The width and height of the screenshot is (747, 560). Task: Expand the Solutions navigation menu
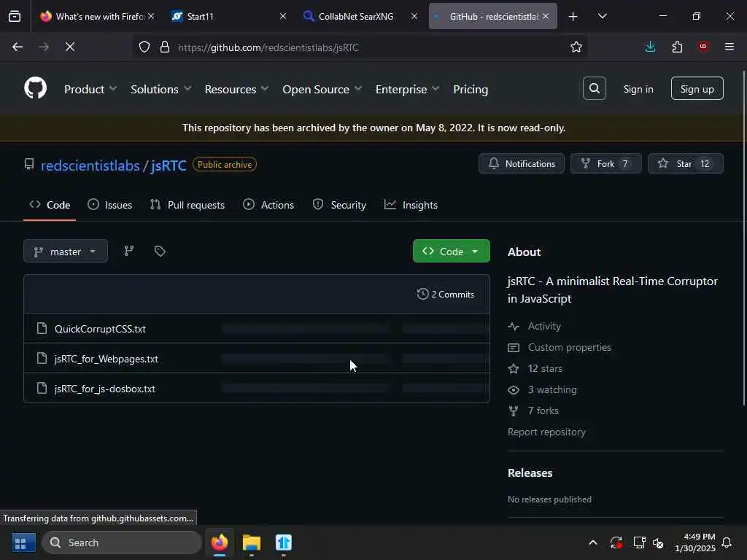(161, 89)
